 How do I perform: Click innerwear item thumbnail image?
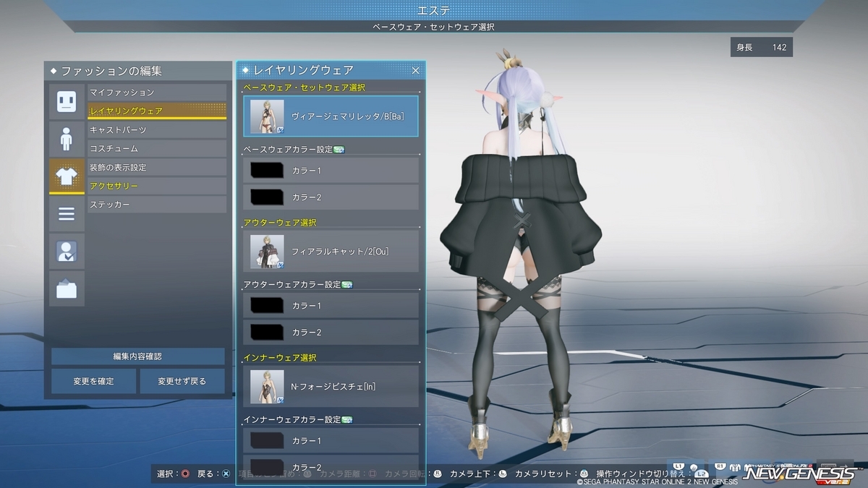[267, 387]
